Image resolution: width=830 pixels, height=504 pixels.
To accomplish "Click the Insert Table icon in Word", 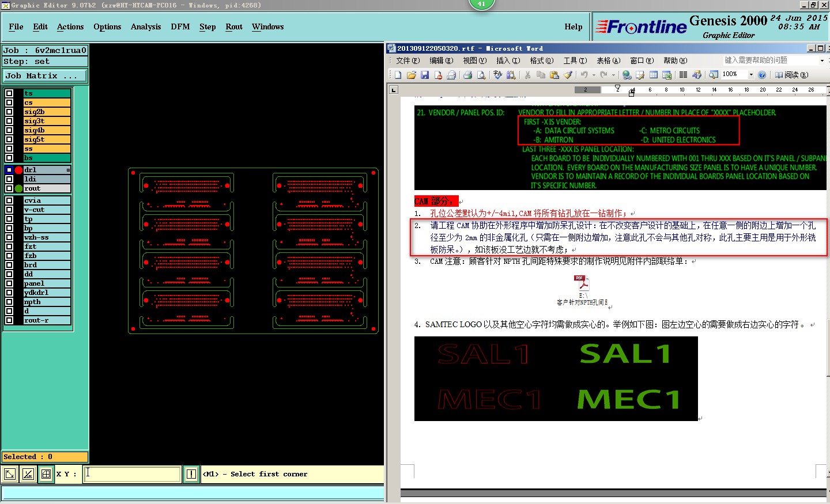I will pyautogui.click(x=654, y=75).
